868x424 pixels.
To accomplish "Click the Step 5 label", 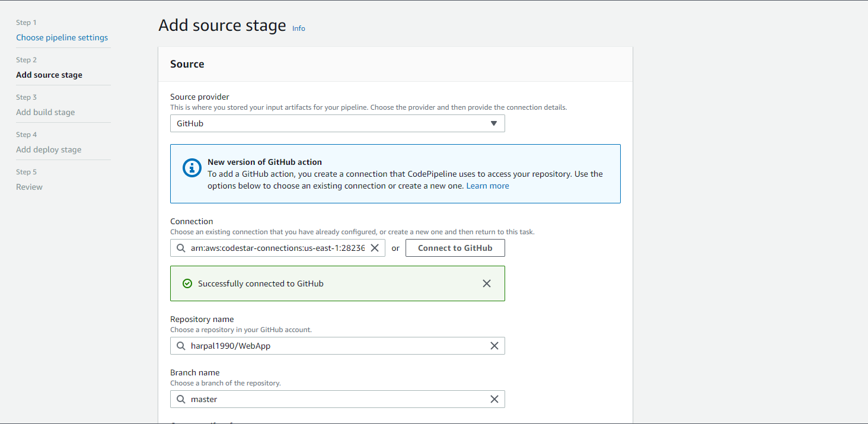I will point(26,172).
